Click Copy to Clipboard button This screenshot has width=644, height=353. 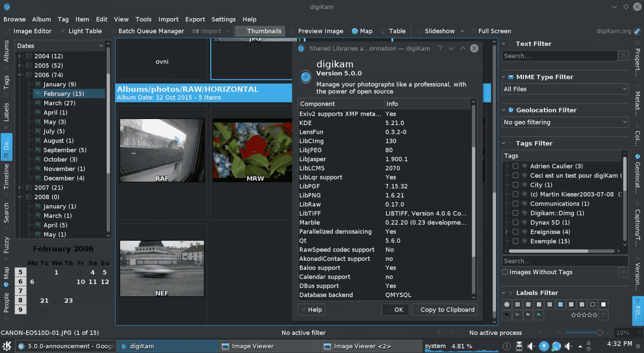[444, 310]
